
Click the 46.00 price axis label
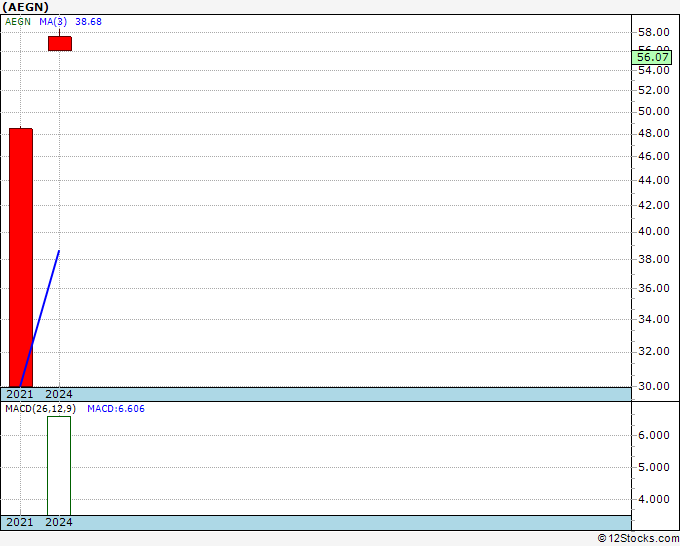tap(654, 156)
